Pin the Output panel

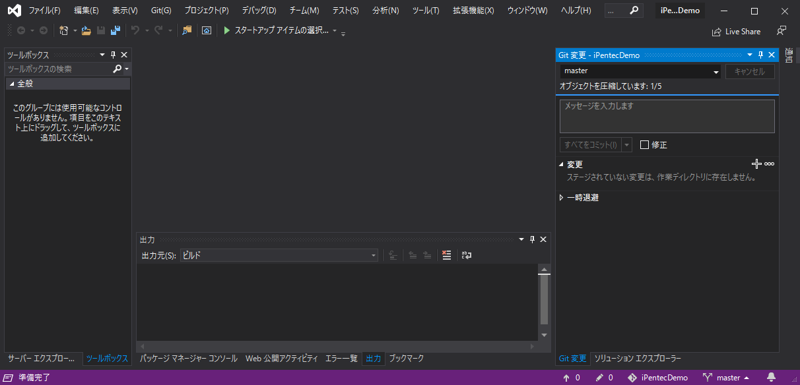(x=532, y=240)
